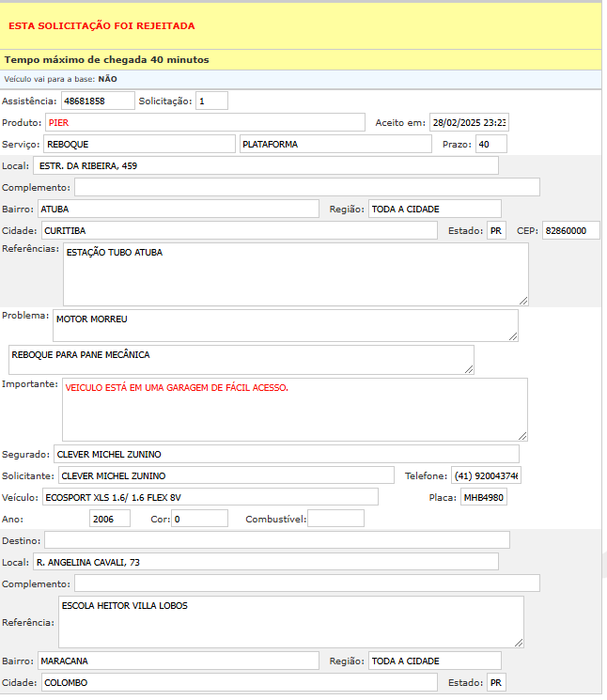Click the origin Local address field
607x700 pixels.
click(x=266, y=165)
